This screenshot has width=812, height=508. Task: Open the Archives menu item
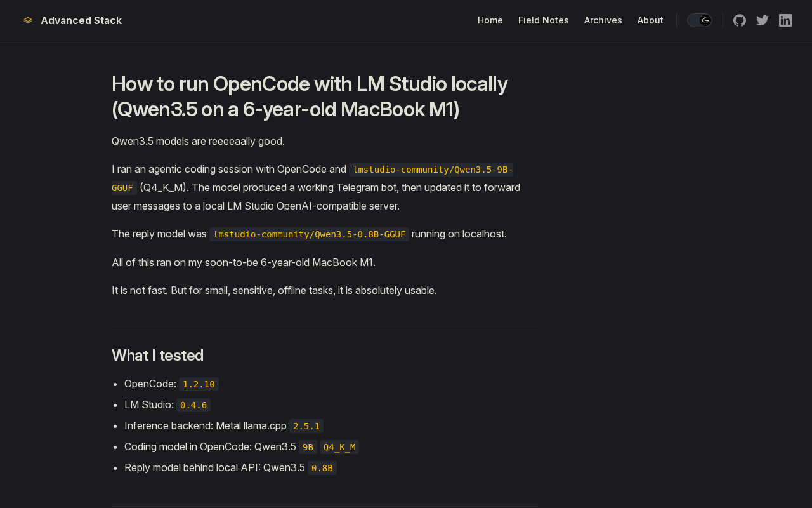click(603, 20)
